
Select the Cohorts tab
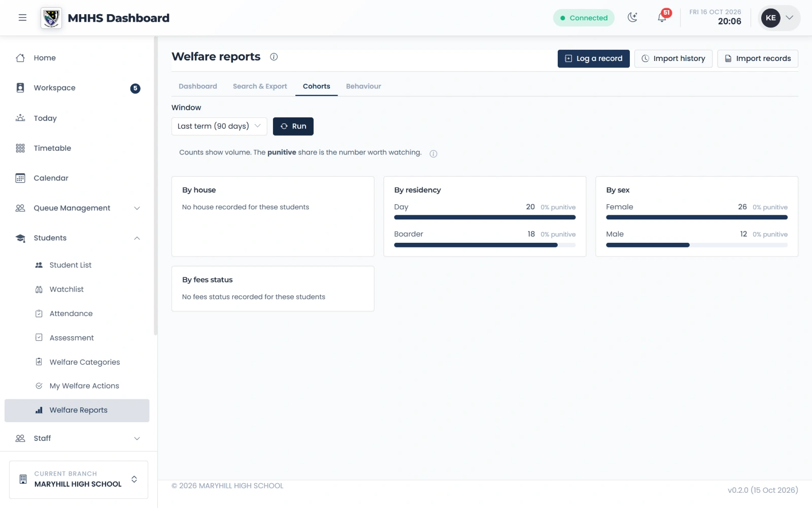[317, 86]
